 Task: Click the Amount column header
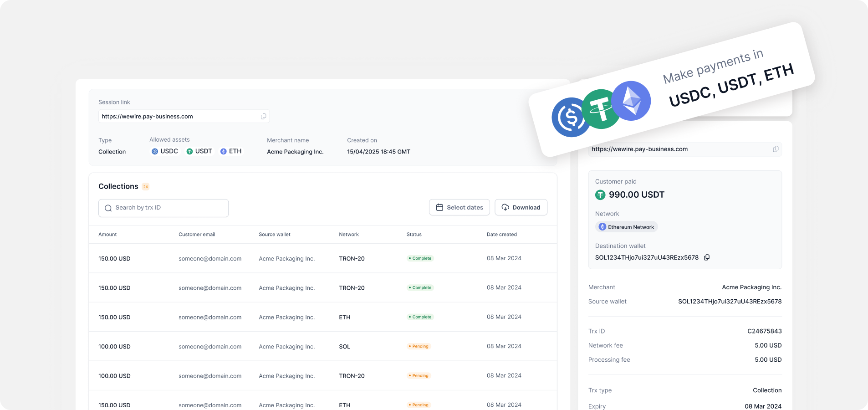point(107,235)
